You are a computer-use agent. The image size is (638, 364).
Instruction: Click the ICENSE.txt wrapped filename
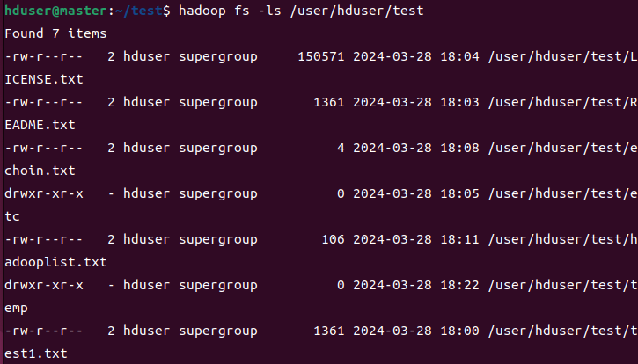(44, 79)
